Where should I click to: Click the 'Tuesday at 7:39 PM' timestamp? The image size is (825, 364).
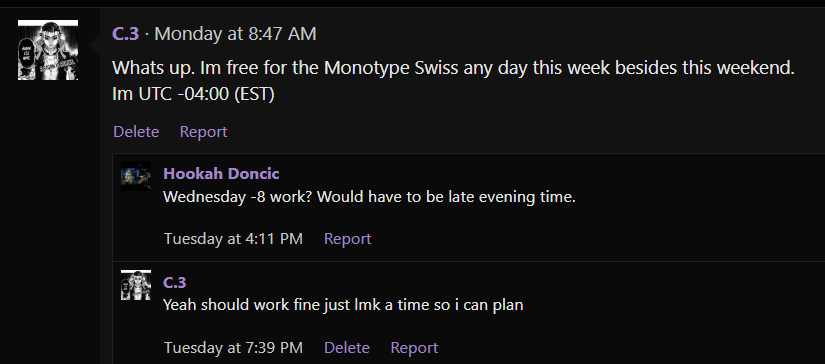(233, 348)
